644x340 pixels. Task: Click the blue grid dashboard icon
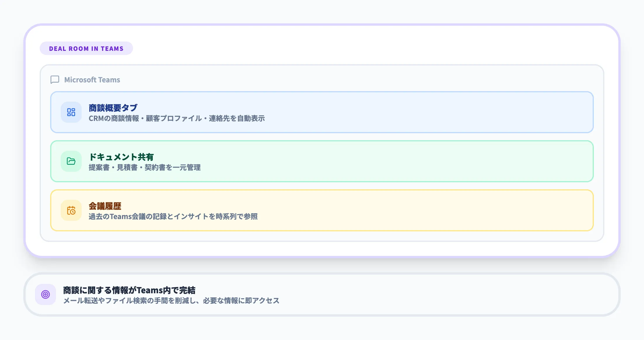(x=71, y=112)
